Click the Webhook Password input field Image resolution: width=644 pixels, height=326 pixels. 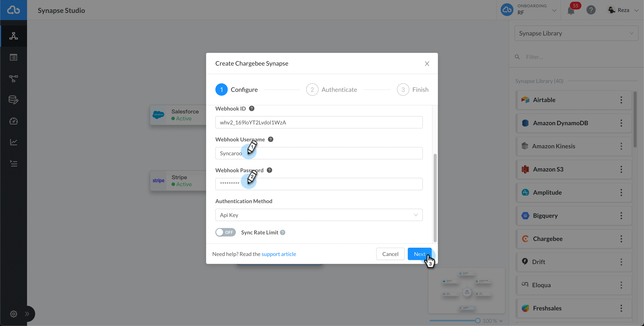[319, 184]
